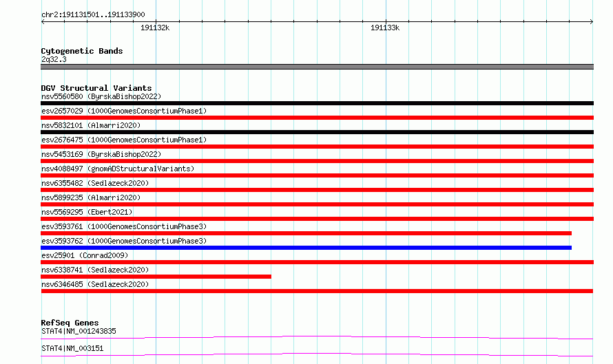Click nsv6338741 (Sedlazeck2020) label

click(95, 270)
